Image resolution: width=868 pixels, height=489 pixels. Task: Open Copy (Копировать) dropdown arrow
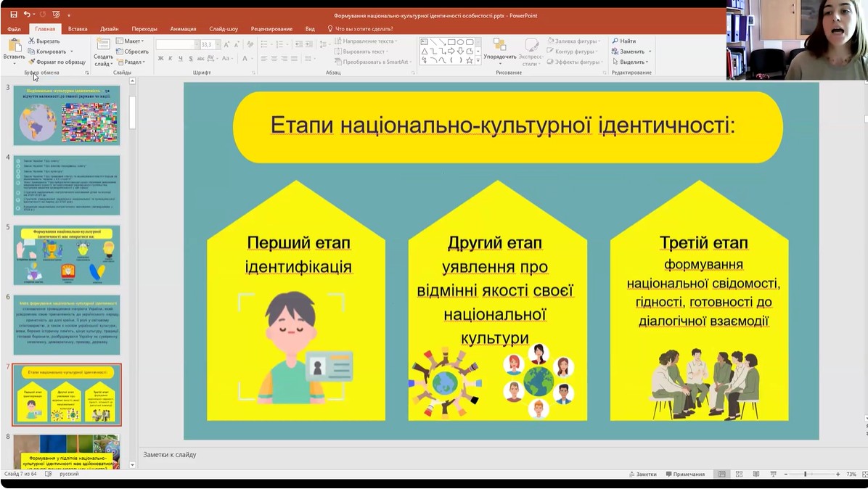tap(71, 52)
